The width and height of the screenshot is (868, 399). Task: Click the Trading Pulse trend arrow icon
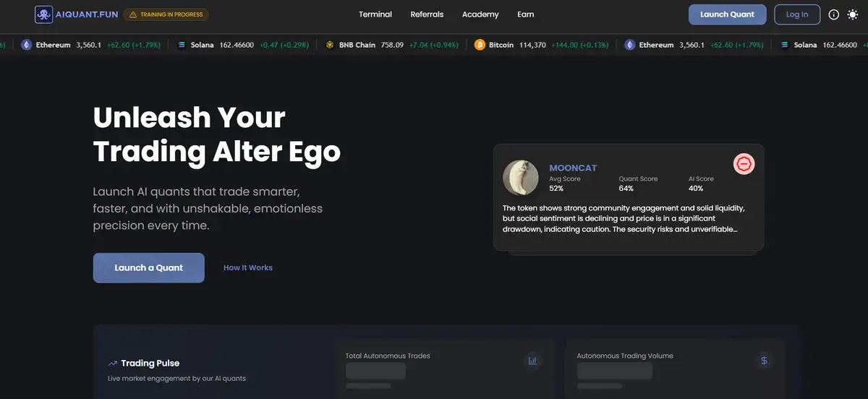[x=113, y=364]
